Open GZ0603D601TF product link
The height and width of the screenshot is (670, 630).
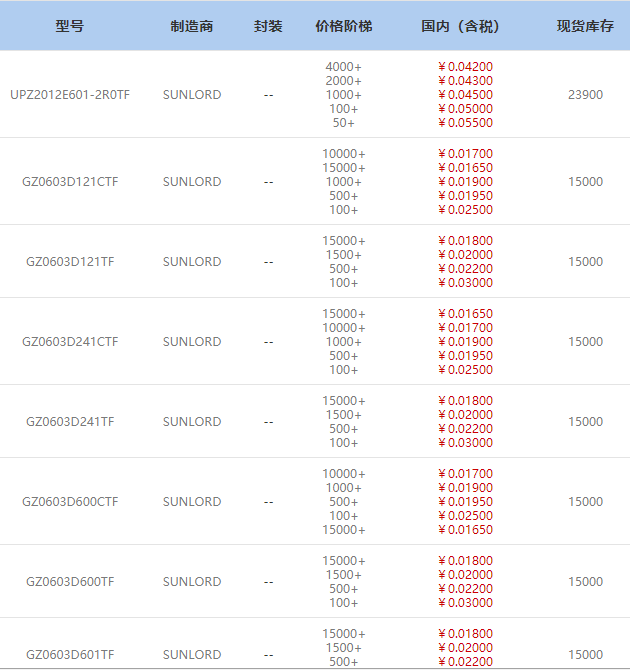tap(70, 655)
